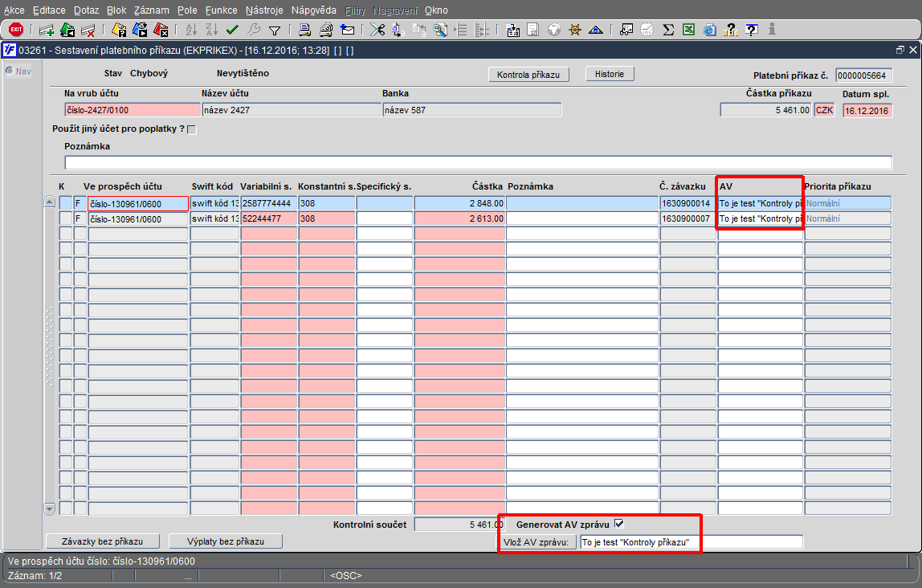Click the ship's wheel icon
922x588 pixels.
575,30
